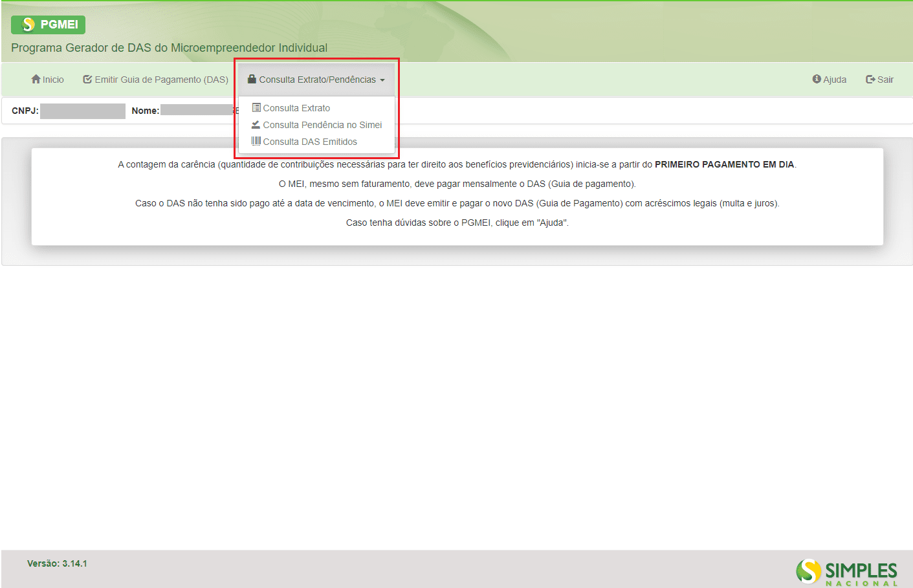Click the house icon beside Inicio
The image size is (913, 588).
click(36, 79)
